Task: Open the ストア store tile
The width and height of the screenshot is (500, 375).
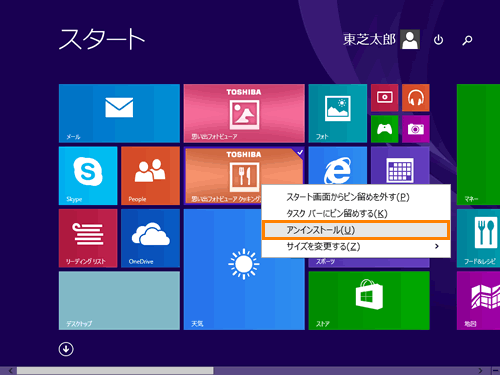Action: pos(369,300)
